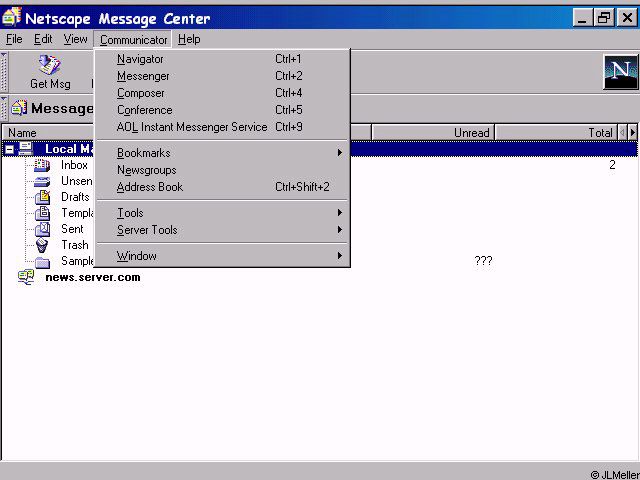Close the open Communicator menu
Image resolution: width=640 pixels, height=480 pixels.
click(133, 40)
